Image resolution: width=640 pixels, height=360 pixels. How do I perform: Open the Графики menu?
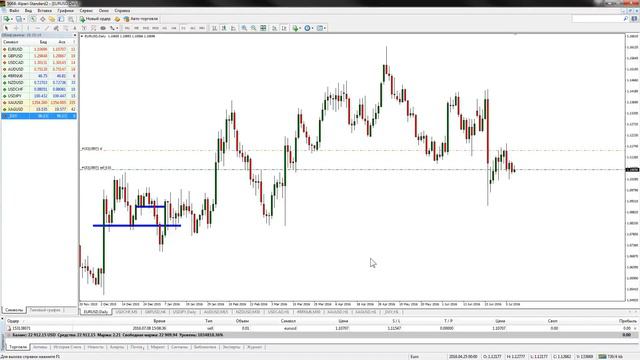click(65, 11)
